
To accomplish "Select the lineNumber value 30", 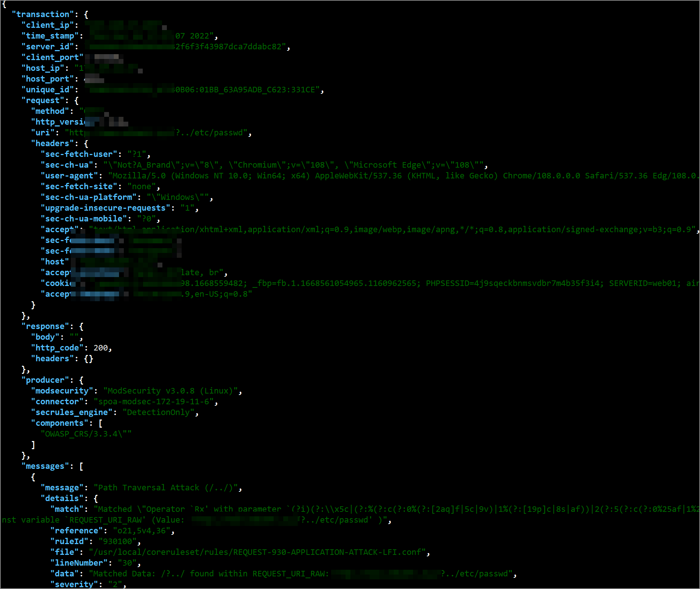I will click(128, 563).
